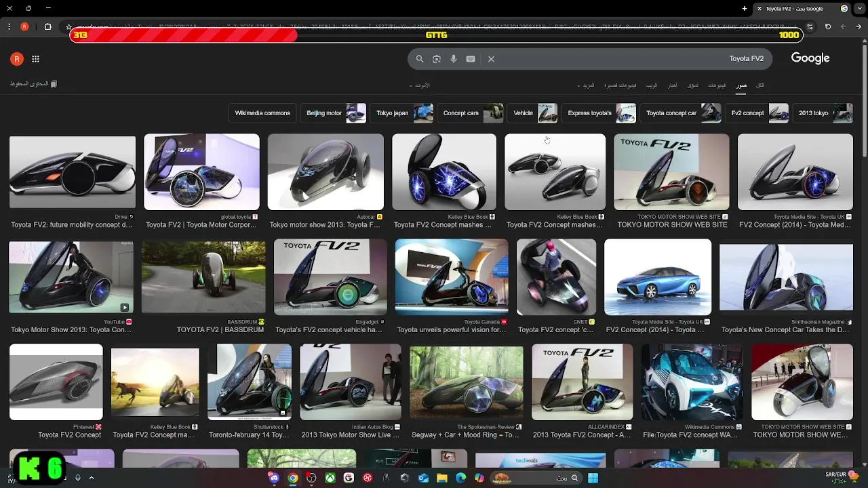
Task: Click the browser address bar URL
Action: point(437,27)
